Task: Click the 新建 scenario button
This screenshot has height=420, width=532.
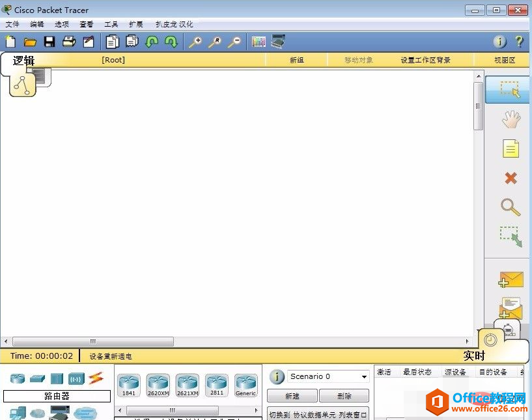Action: 292,396
